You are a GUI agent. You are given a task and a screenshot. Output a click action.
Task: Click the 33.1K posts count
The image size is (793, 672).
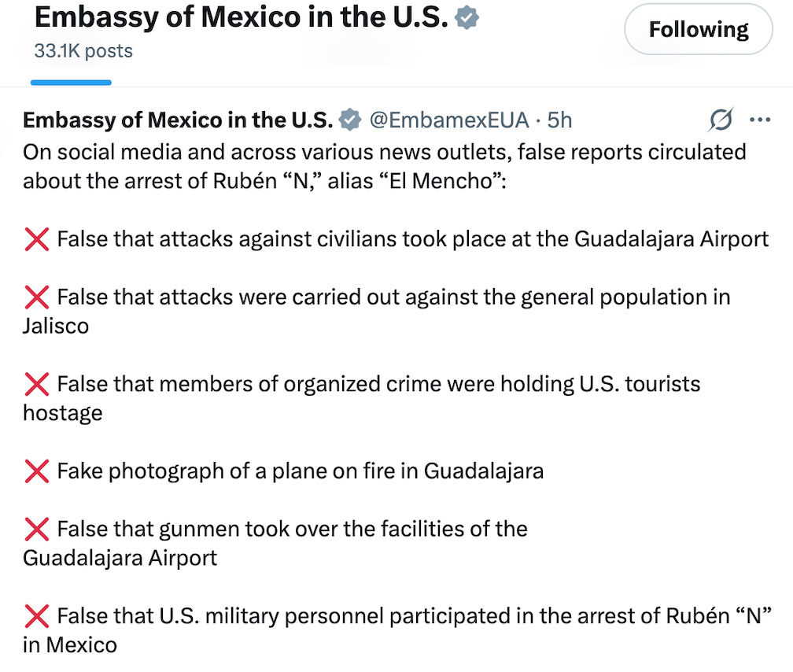tap(83, 51)
